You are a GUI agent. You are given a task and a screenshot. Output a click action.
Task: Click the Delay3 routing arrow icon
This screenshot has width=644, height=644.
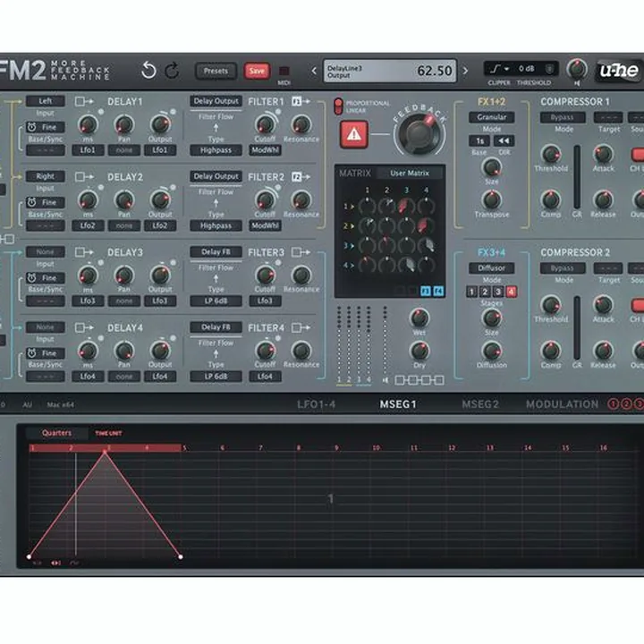pyautogui.click(x=84, y=252)
